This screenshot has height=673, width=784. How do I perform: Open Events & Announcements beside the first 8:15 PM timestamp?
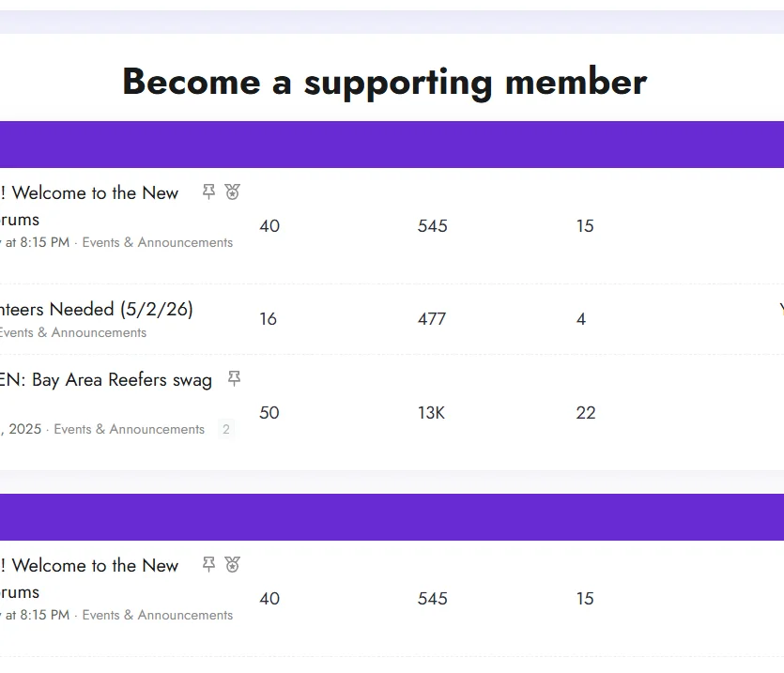pos(158,242)
